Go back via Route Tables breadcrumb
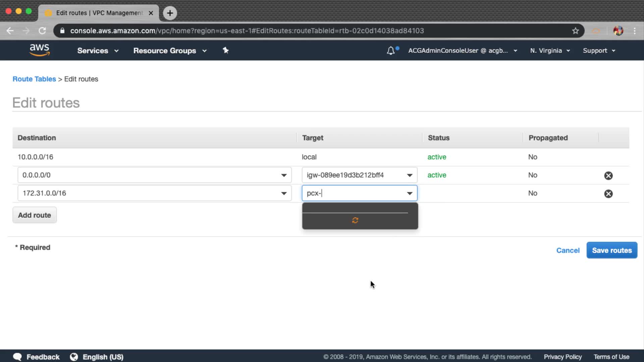 34,79
